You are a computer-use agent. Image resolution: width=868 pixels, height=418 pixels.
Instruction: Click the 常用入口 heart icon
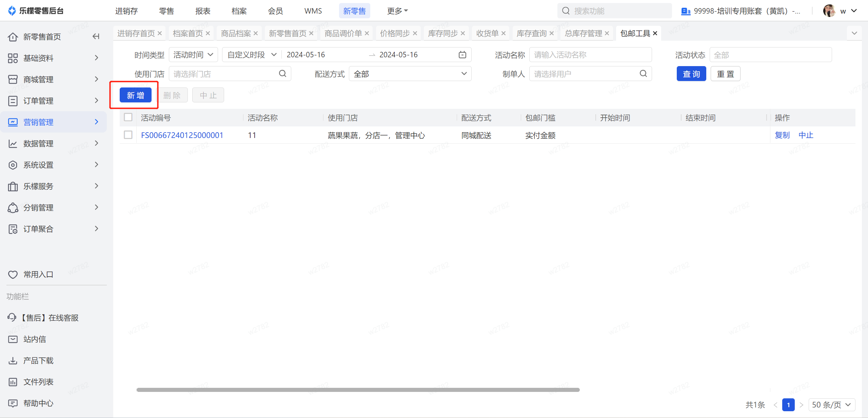coord(13,274)
